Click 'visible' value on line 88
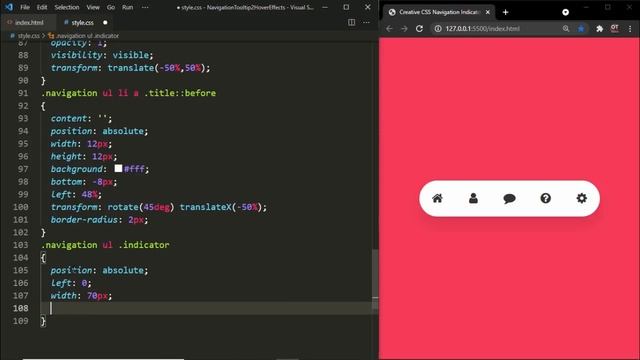Viewport: 640px width, 360px height. 131,55
